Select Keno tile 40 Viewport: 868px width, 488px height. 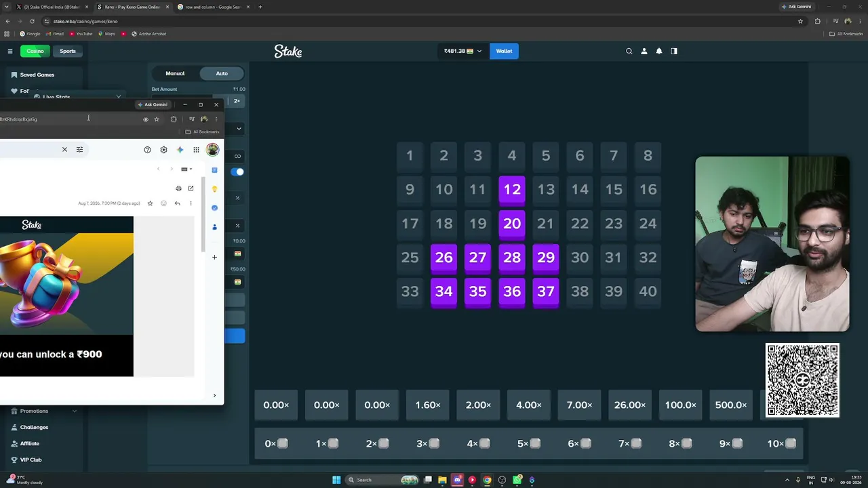648,291
